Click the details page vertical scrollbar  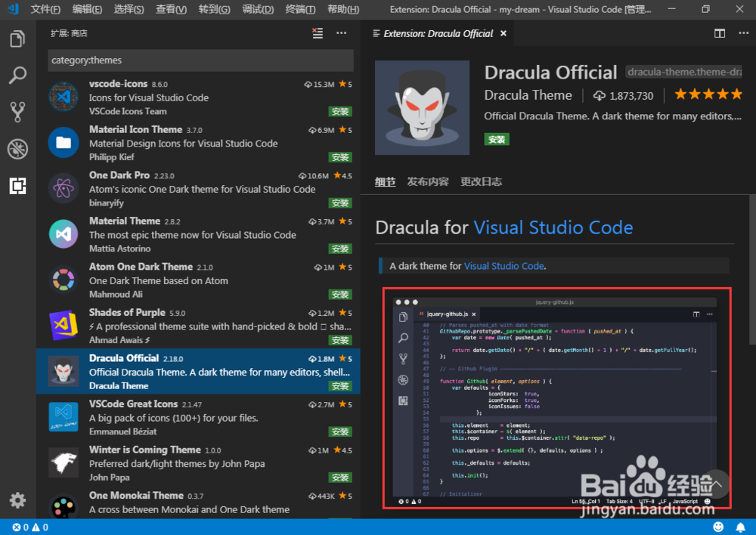click(752, 270)
